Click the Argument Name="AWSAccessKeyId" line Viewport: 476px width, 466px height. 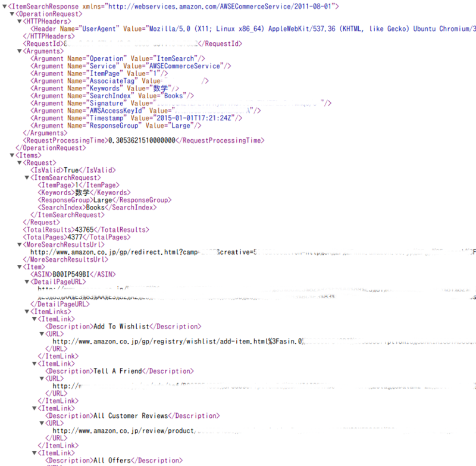tap(146, 111)
